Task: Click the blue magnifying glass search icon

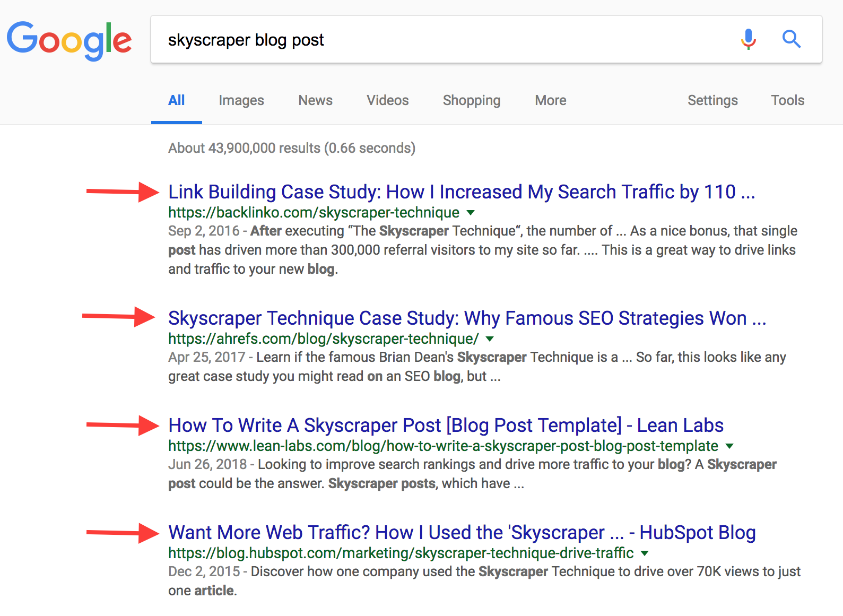Action: [792, 39]
